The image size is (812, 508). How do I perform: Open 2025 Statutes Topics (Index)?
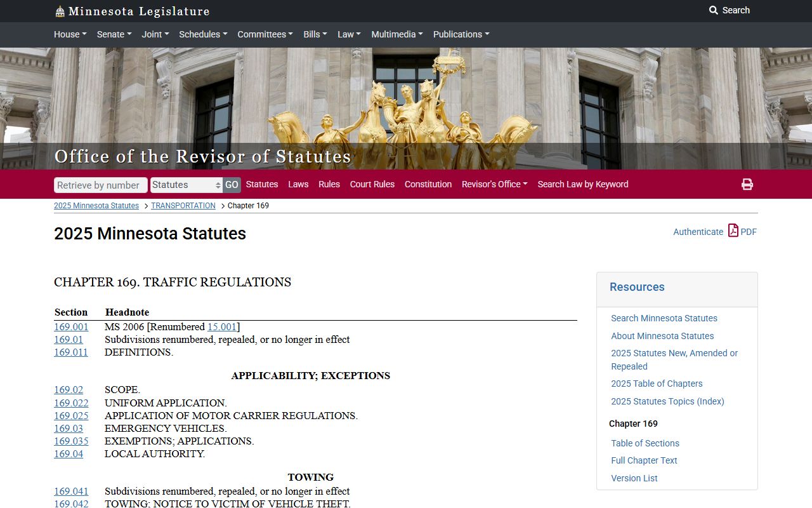(667, 401)
